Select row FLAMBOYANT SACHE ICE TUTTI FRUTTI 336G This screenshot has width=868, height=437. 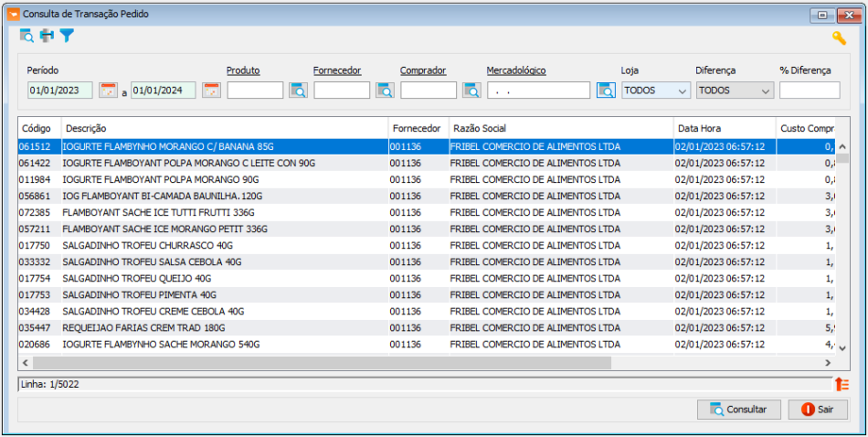427,213
